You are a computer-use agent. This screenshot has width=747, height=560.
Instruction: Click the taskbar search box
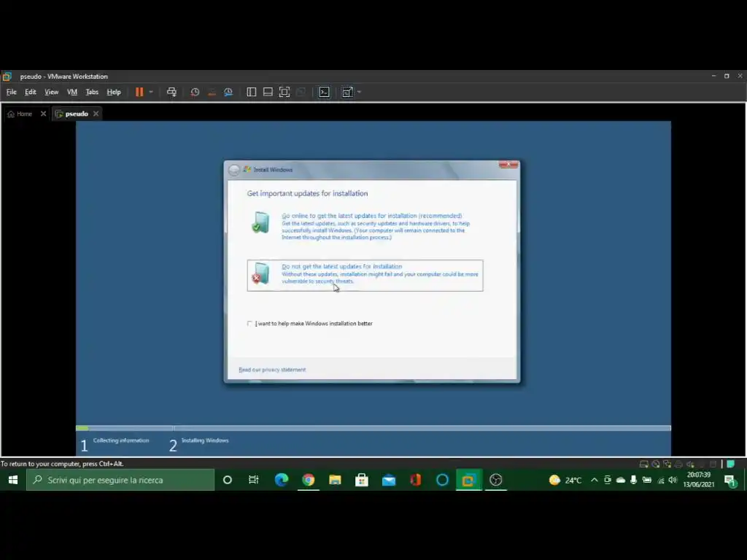tap(120, 480)
